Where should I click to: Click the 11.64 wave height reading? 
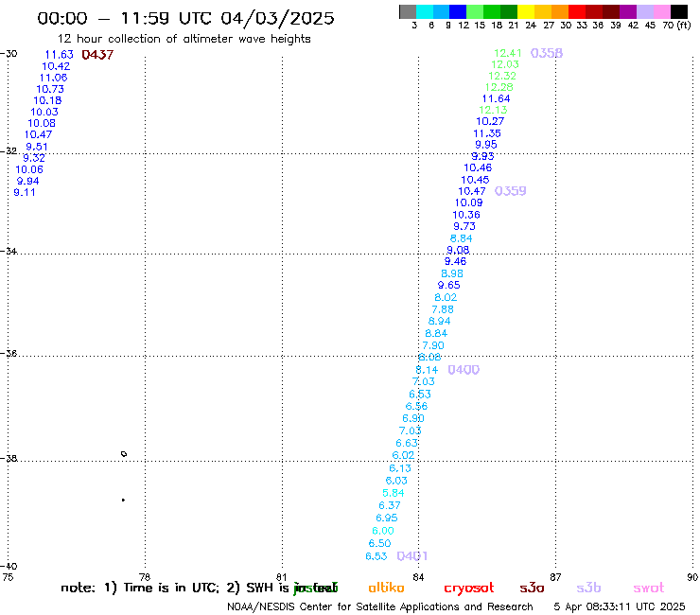(496, 98)
